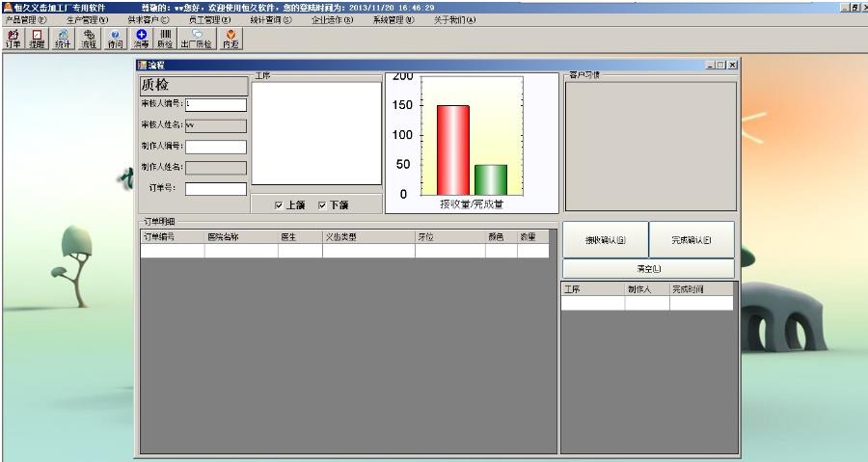The image size is (868, 462).
Task: Open the 关于我们(A) menu
Action: (x=454, y=20)
